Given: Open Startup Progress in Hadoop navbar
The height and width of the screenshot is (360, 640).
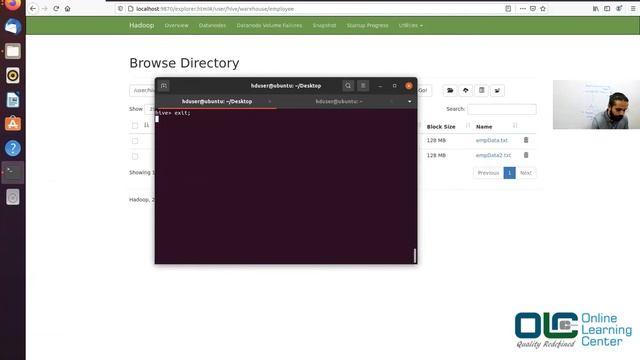Looking at the screenshot, I should tap(367, 25).
